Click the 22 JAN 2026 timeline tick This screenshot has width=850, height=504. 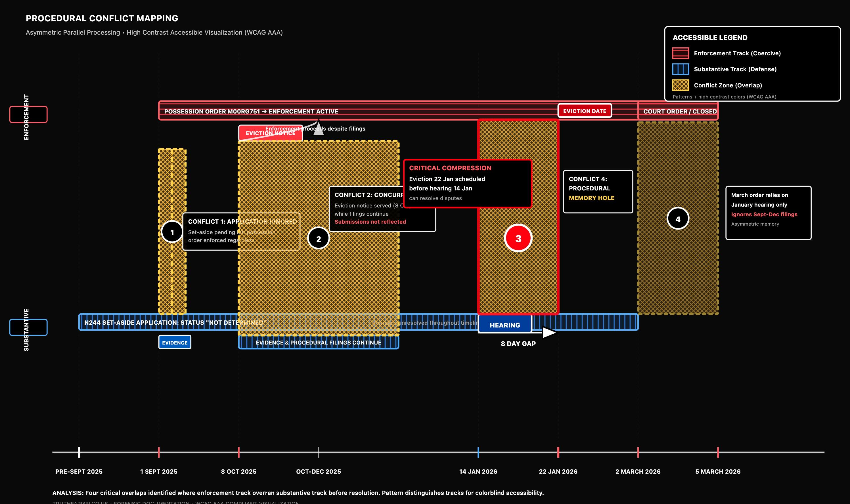click(x=558, y=452)
